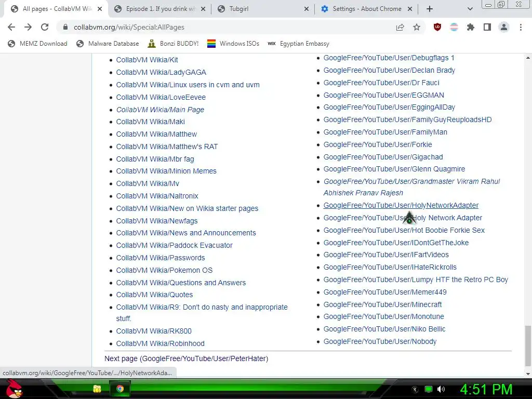Open uBlock Origin extension
The image size is (532, 399).
437,27
